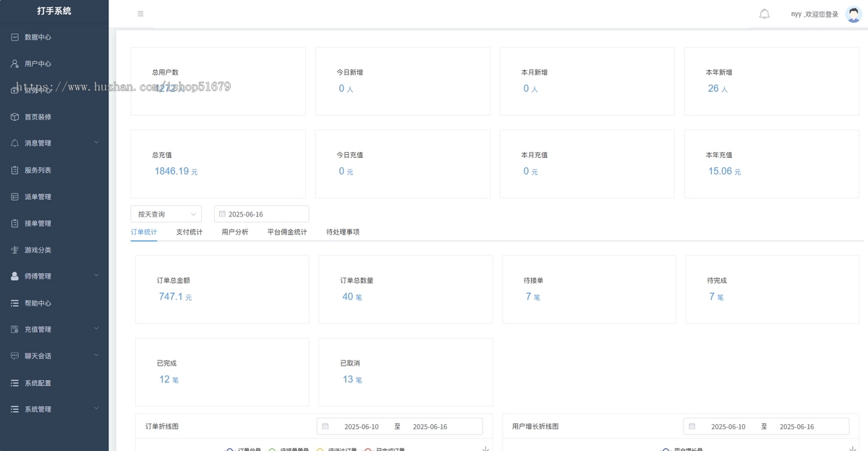Screen dimensions: 868x451
Task: Click 订单折线图 start date 2025-06-10
Action: point(362,427)
